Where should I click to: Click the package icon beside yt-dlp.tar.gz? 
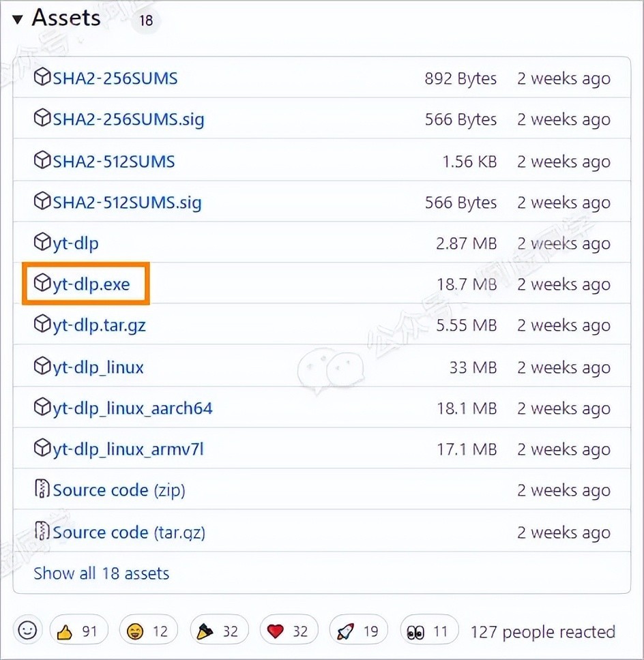coord(42,325)
